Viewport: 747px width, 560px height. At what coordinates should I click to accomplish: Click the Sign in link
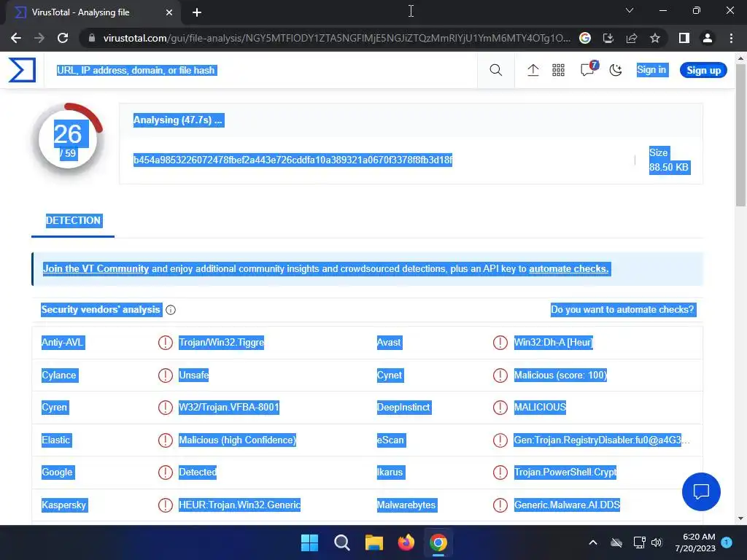tap(651, 69)
